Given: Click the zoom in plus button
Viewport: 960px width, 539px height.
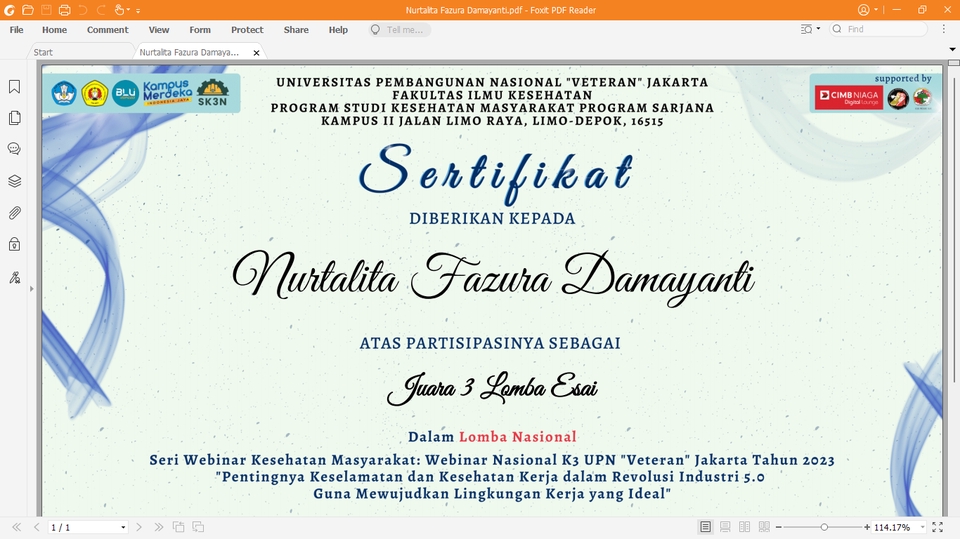Looking at the screenshot, I should pyautogui.click(x=867, y=527).
